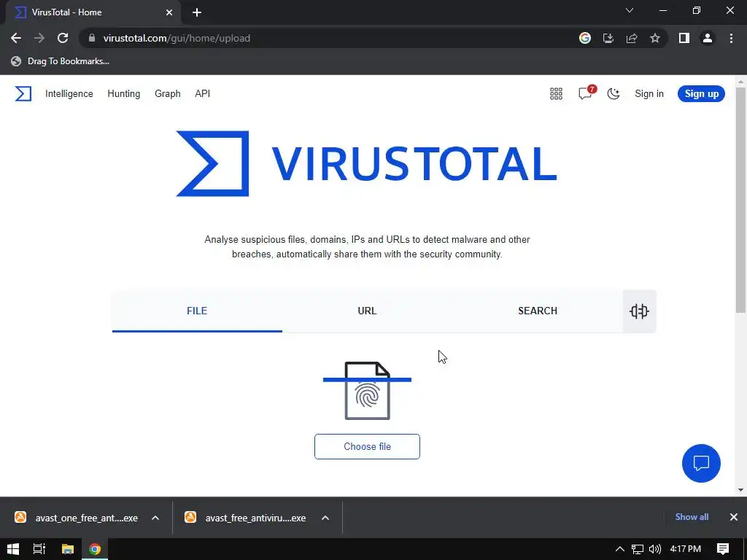
Task: Click the page vertical scrollbar thumb
Action: (x=740, y=200)
